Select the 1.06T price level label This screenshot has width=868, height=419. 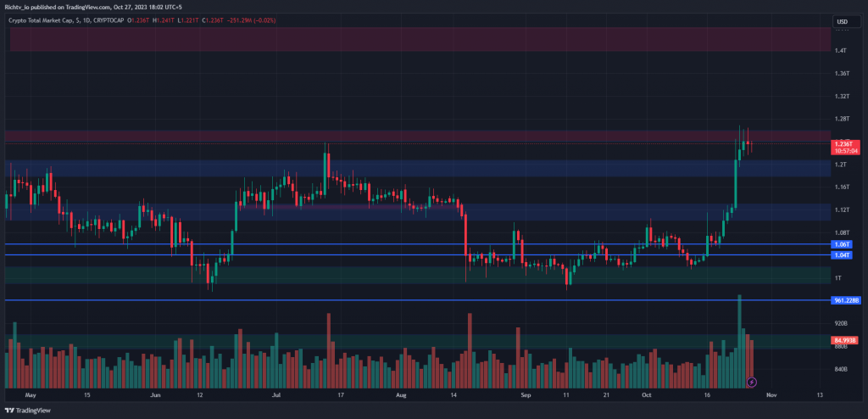tap(842, 244)
